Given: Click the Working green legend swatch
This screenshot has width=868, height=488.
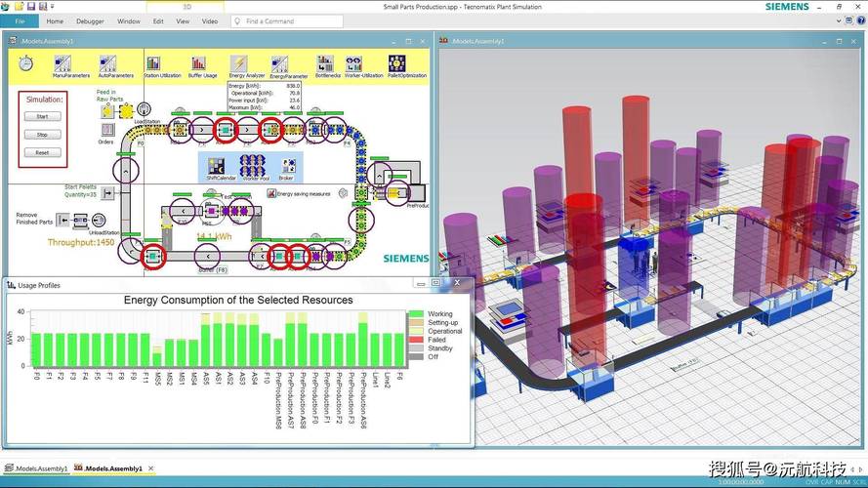Looking at the screenshot, I should tap(416, 313).
